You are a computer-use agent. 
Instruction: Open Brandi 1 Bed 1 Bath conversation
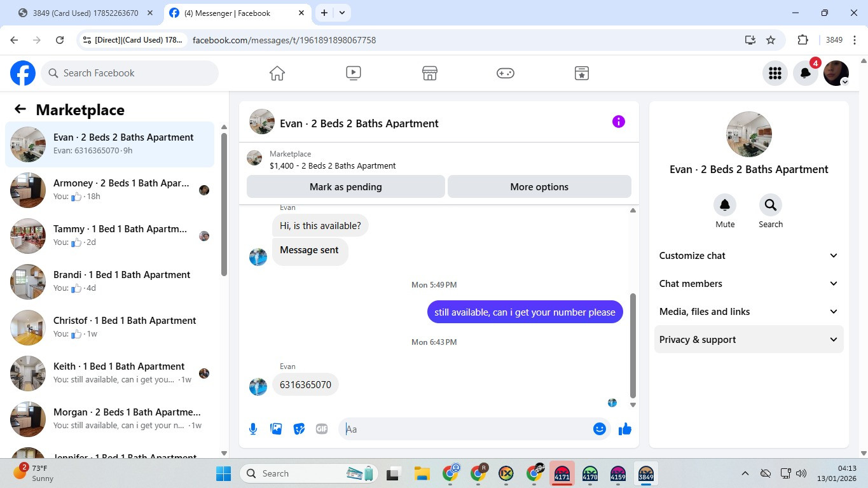(x=110, y=282)
